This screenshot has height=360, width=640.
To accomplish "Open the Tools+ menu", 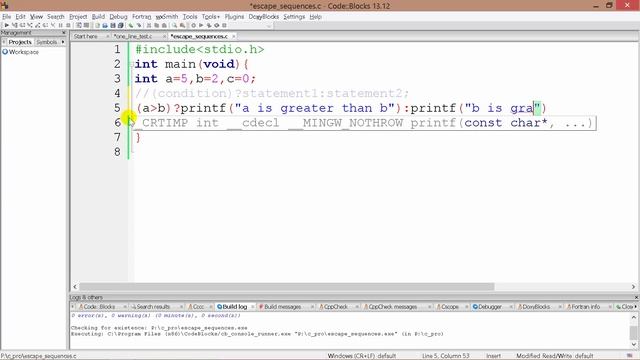I will [x=211, y=17].
